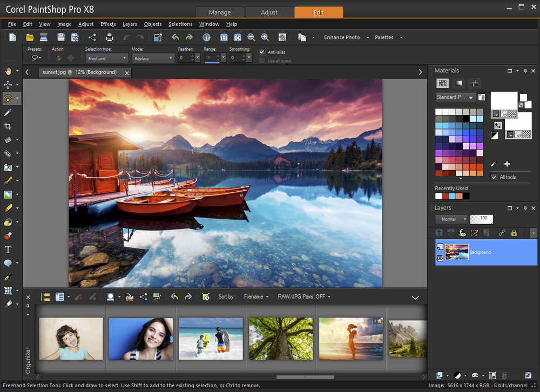
Task: Open the Selection type Freehand dropdown
Action: pos(106,58)
